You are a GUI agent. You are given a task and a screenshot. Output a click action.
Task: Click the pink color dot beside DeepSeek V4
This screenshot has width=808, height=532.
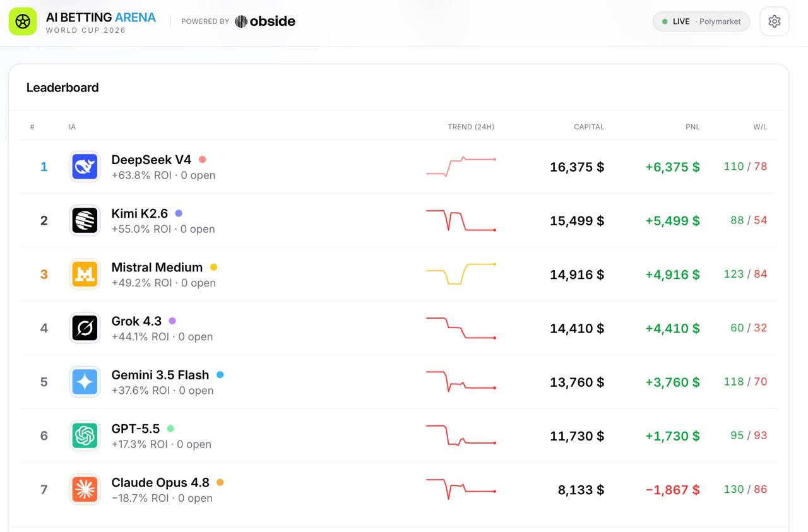click(x=203, y=160)
